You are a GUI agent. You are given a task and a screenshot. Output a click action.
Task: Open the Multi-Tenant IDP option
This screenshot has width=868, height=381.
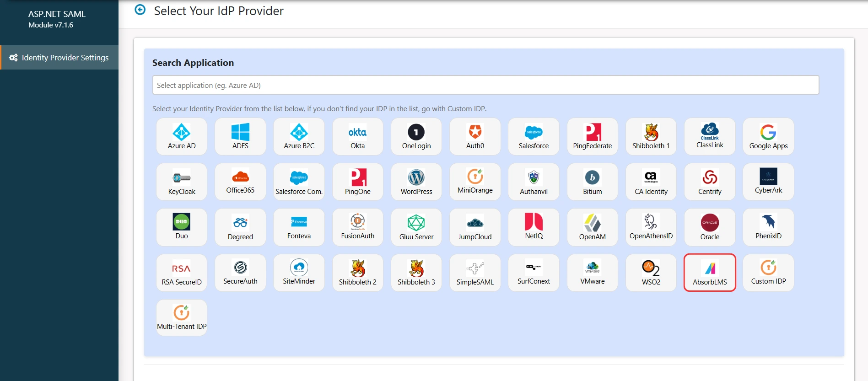click(182, 318)
